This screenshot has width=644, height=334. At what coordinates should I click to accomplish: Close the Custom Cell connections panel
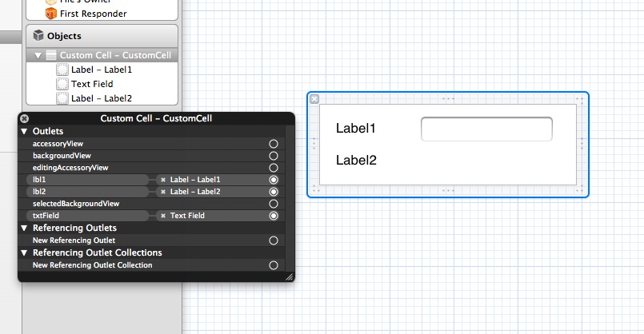click(24, 118)
